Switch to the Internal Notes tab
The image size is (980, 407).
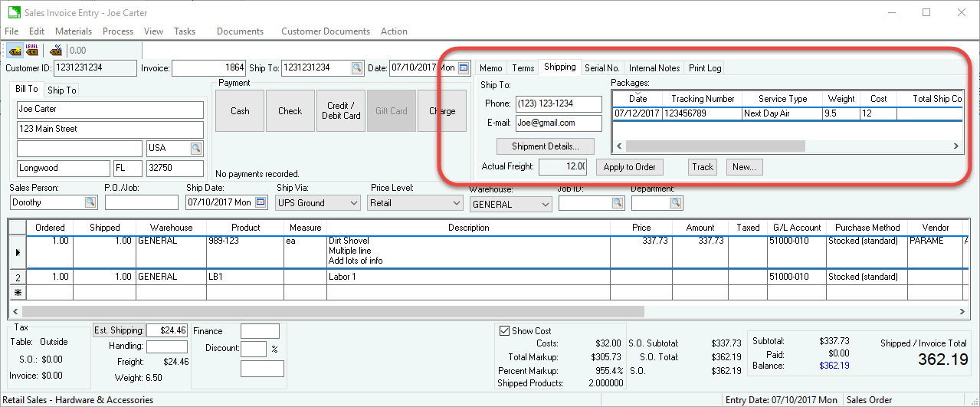(x=654, y=68)
